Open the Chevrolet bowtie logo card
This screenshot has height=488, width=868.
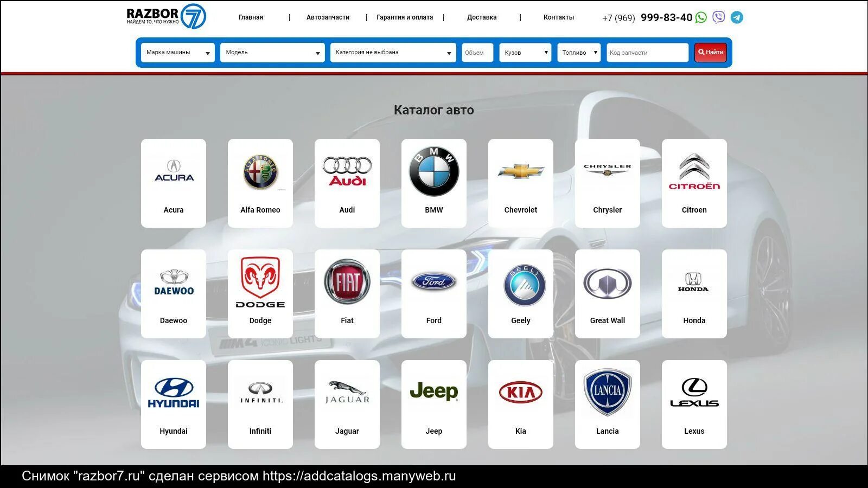521,183
